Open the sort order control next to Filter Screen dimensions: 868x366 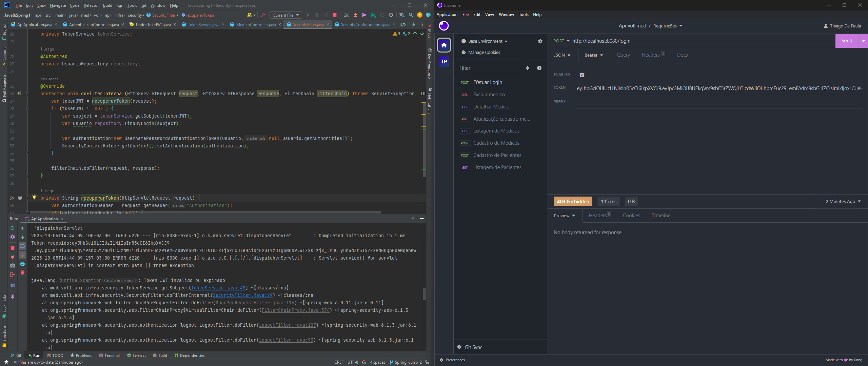click(x=528, y=68)
